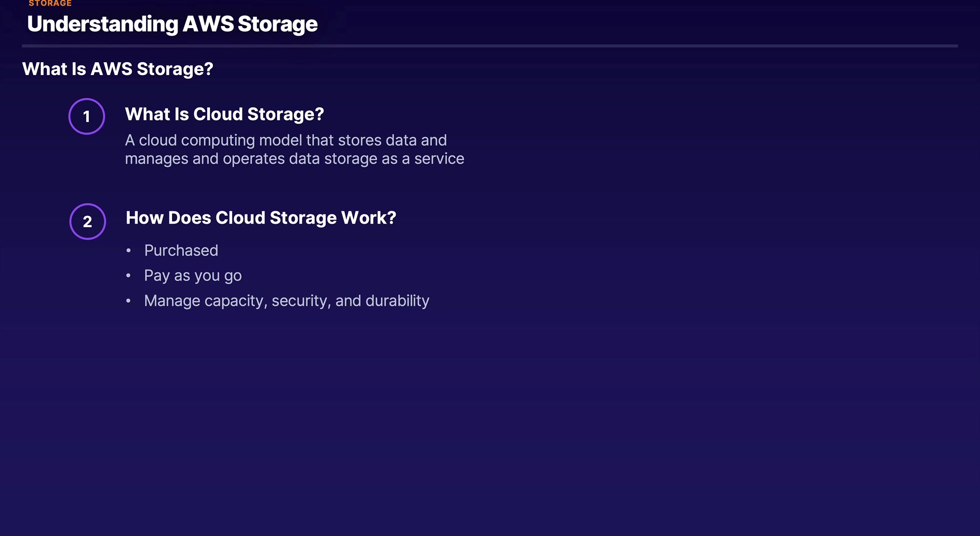
Task: Click the horizontal divider line under the title
Action: [x=489, y=46]
